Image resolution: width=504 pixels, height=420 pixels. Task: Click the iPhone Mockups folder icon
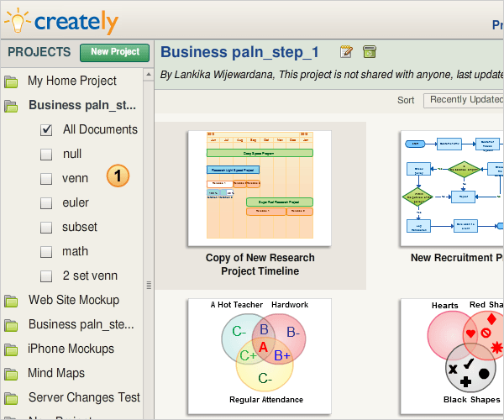11,349
